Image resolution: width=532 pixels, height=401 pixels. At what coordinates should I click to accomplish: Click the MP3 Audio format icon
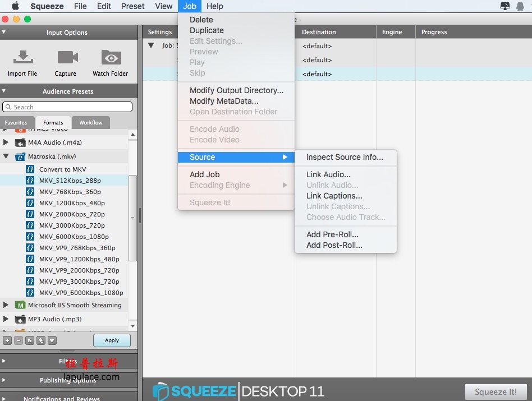pos(20,319)
